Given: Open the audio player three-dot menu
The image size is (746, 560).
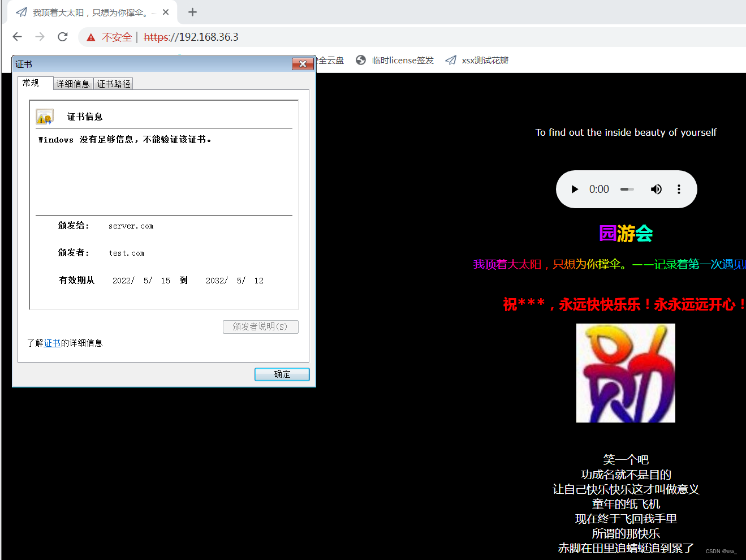Looking at the screenshot, I should (678, 189).
